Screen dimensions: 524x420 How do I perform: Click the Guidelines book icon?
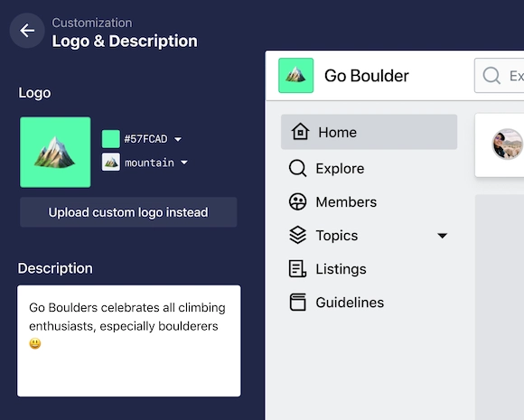(x=297, y=302)
